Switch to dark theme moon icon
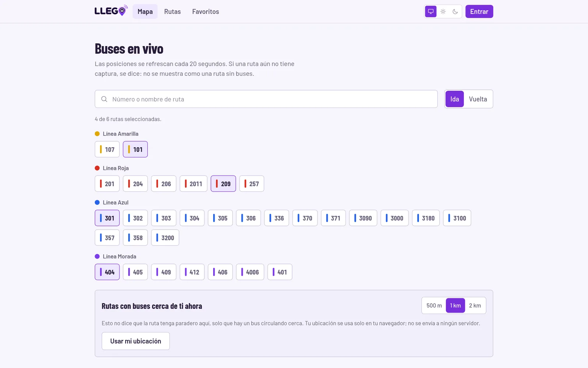 click(455, 11)
